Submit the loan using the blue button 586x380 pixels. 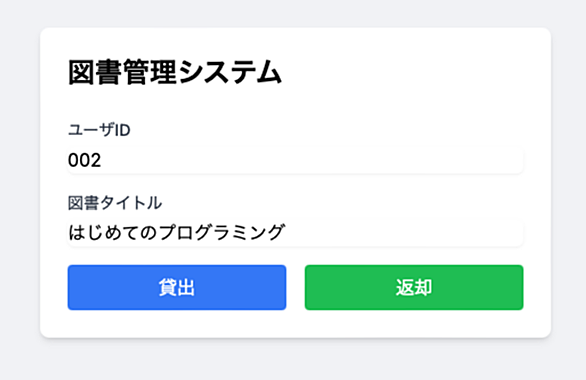click(x=177, y=287)
